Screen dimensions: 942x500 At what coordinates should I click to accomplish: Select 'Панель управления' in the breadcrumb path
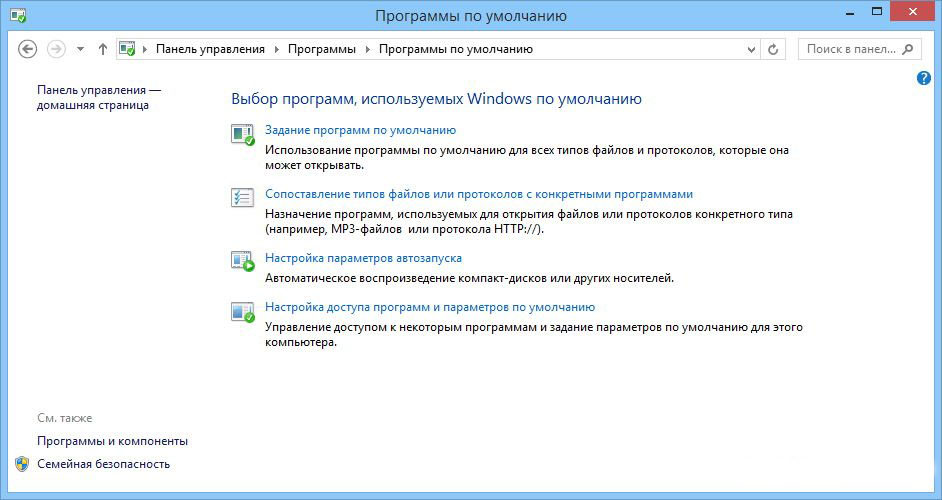pyautogui.click(x=210, y=49)
